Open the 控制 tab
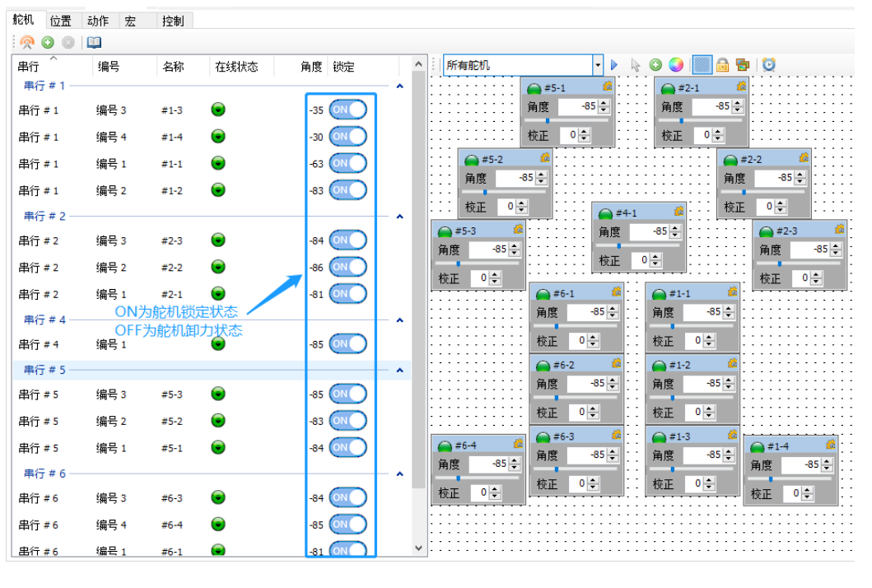 [x=173, y=21]
